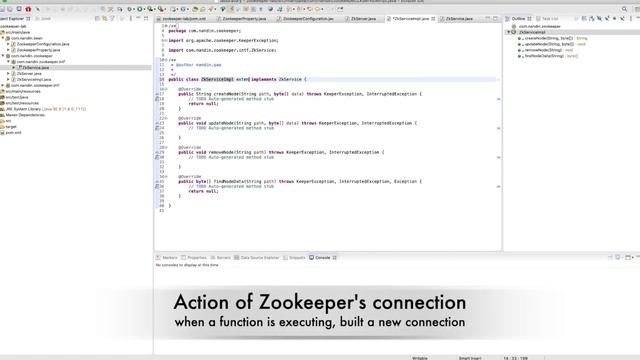The height and width of the screenshot is (360, 640).
Task: Close the Console view tab
Action: pyautogui.click(x=334, y=258)
